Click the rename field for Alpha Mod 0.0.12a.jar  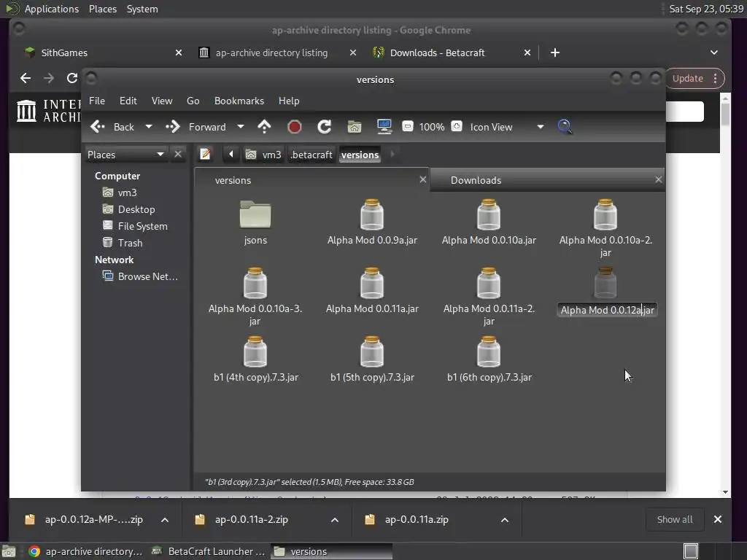click(607, 310)
